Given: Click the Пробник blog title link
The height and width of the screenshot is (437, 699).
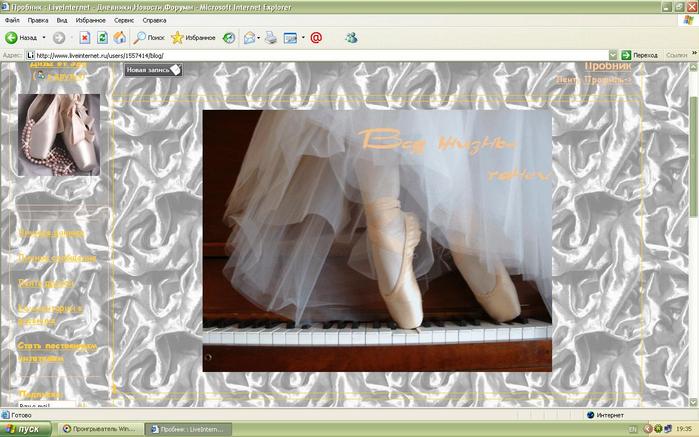Looking at the screenshot, I should pyautogui.click(x=608, y=66).
